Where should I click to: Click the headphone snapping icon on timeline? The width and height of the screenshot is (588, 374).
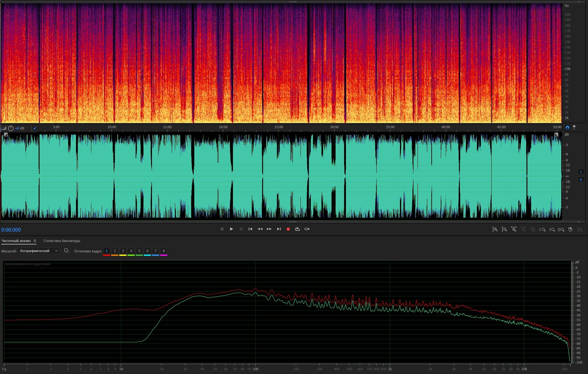coord(567,128)
